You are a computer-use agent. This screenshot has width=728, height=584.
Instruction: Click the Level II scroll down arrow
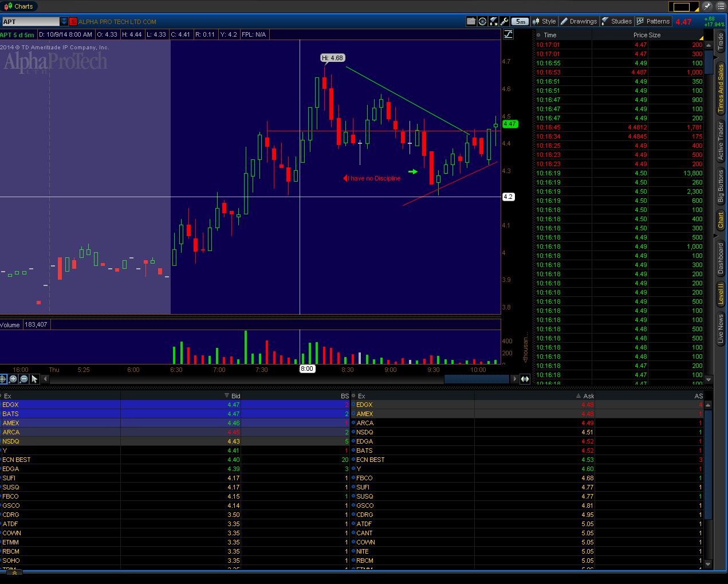pyautogui.click(x=708, y=564)
